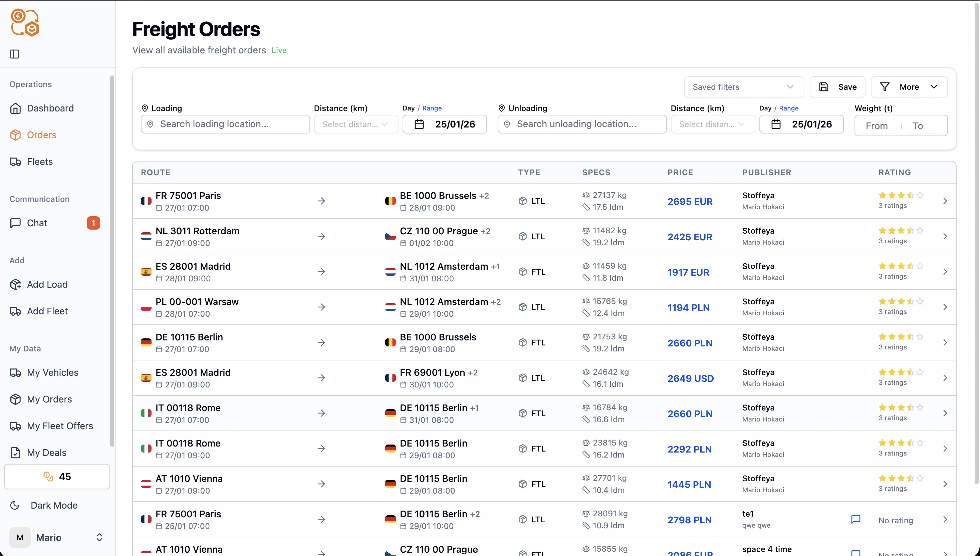Image resolution: width=980 pixels, height=556 pixels.
Task: Click the Add Load package icon
Action: point(16,284)
